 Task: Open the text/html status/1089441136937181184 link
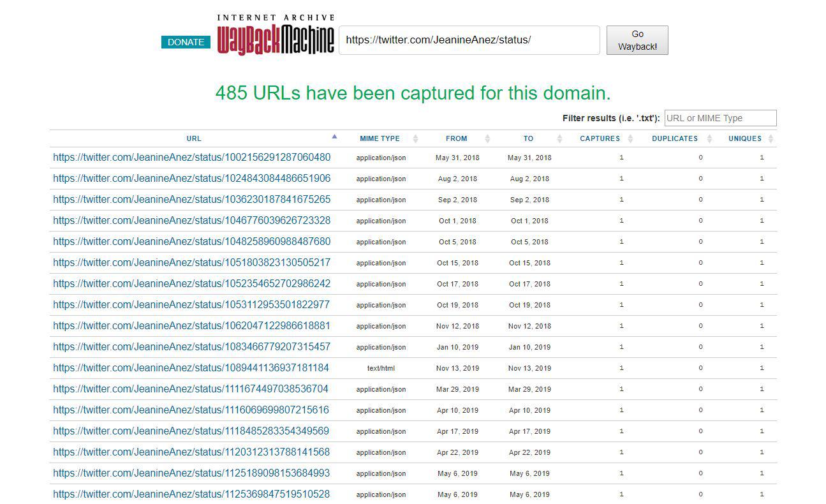click(191, 368)
